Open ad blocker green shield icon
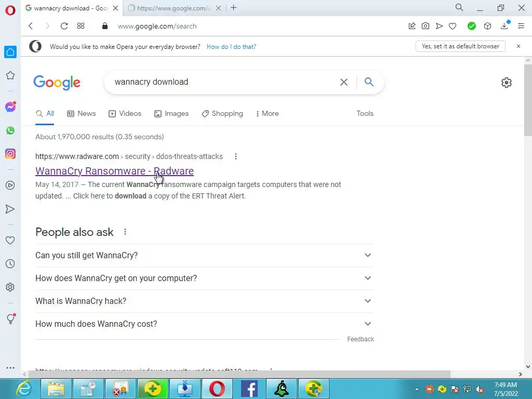532x399 pixels. pos(471,26)
